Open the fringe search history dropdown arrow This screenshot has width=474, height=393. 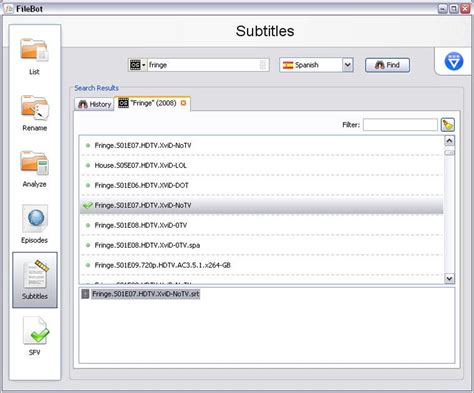(263, 65)
